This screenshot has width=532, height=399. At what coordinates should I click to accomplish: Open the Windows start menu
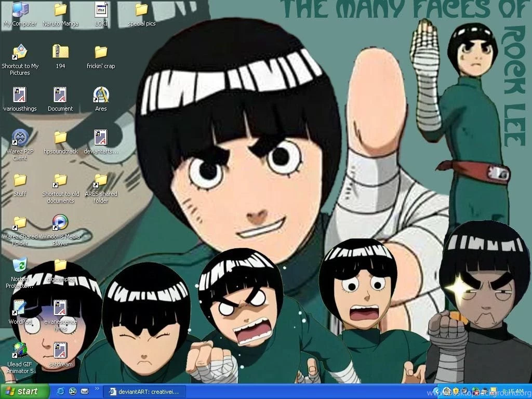pyautogui.click(x=24, y=392)
